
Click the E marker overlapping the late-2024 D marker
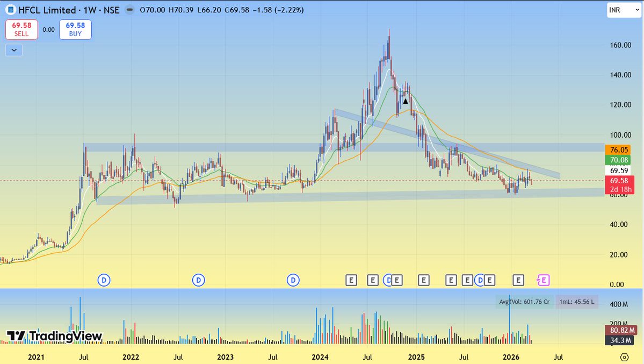point(397,281)
